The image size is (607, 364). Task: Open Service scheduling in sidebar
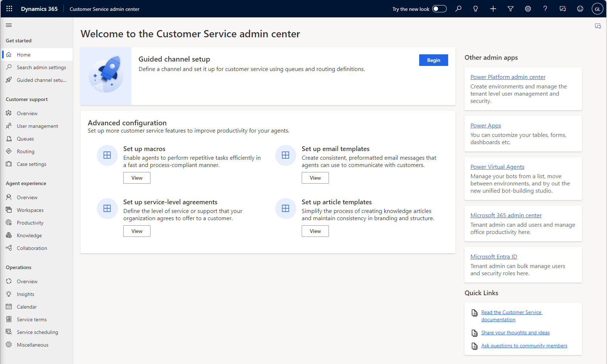coord(37,332)
